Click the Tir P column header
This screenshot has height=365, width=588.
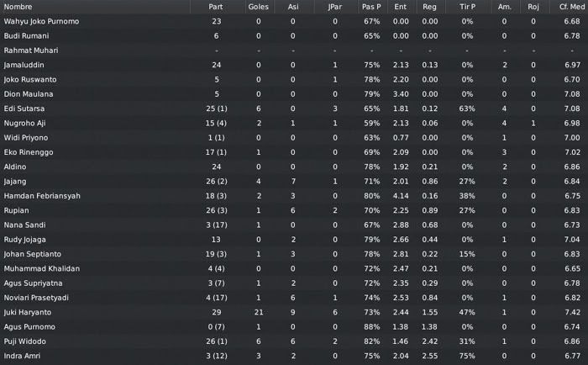click(467, 7)
